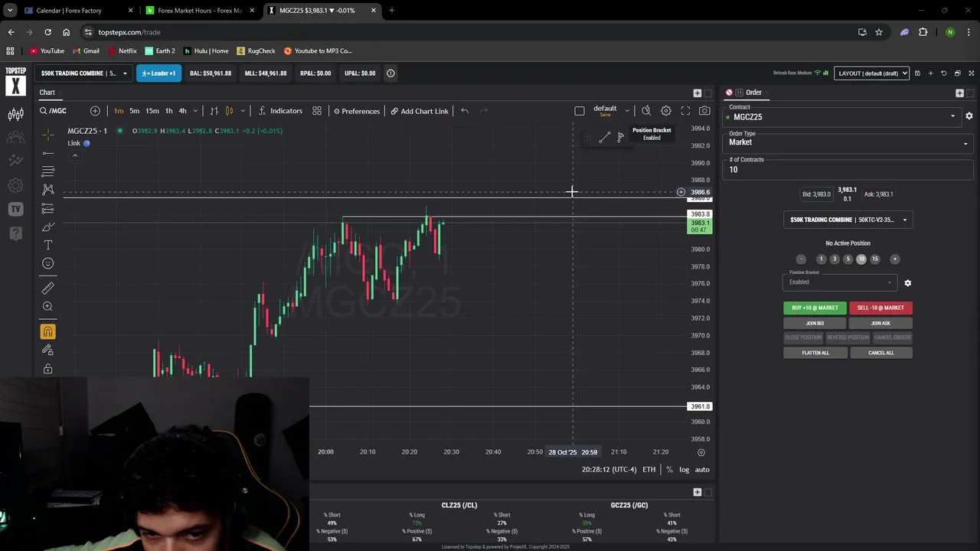Image resolution: width=980 pixels, height=551 pixels.
Task: Switch chart to 1m timeframe
Action: (119, 111)
